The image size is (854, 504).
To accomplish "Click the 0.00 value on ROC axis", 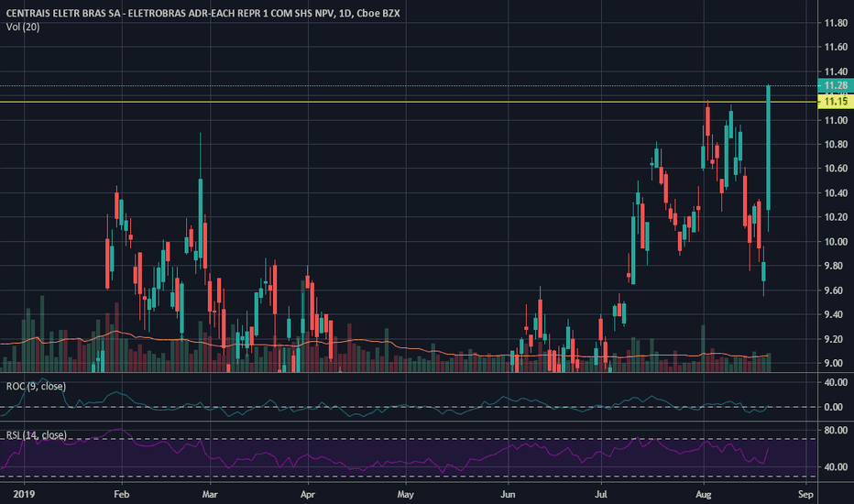I will (836, 407).
